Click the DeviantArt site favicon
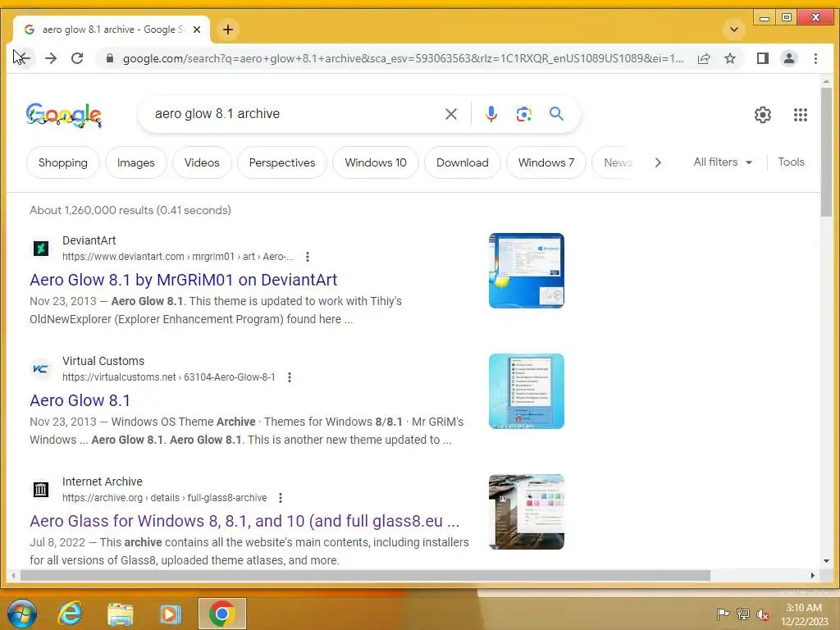Viewport: 840px width, 630px height. click(41, 248)
